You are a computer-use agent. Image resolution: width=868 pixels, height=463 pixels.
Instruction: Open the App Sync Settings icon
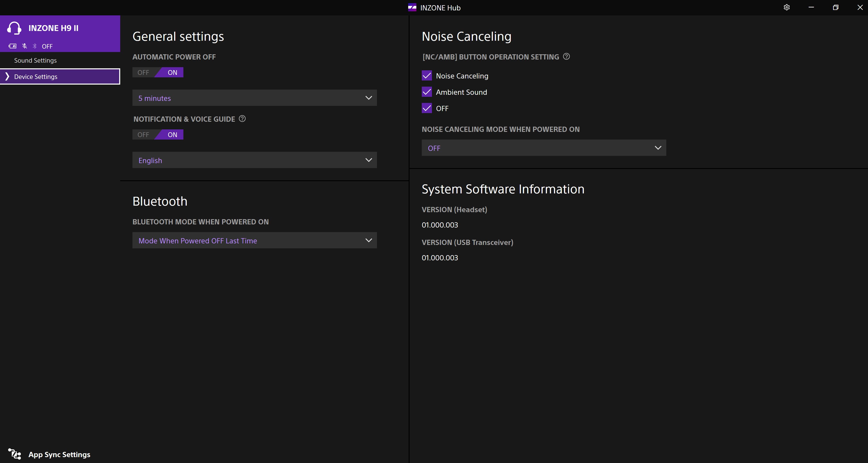coord(14,454)
